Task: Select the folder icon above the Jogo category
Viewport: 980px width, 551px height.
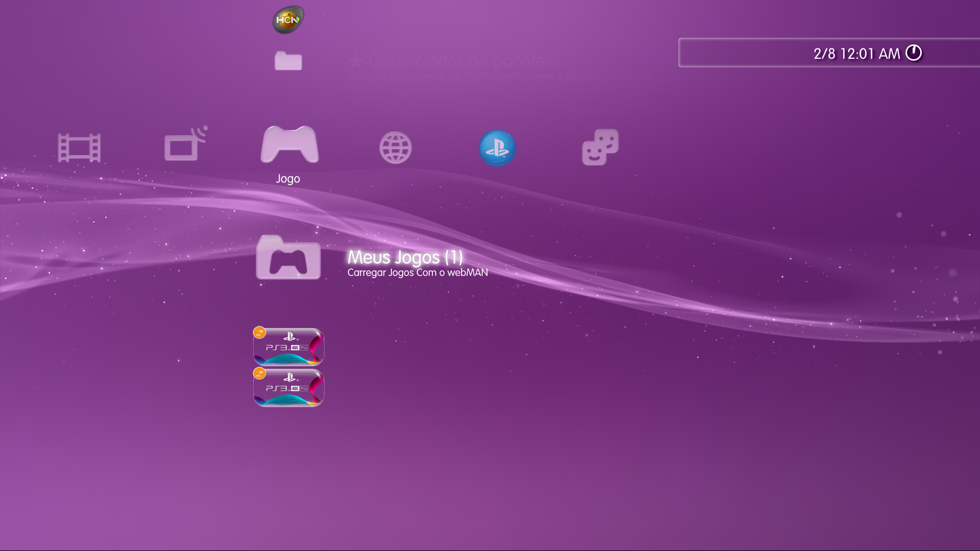Action: [288, 61]
